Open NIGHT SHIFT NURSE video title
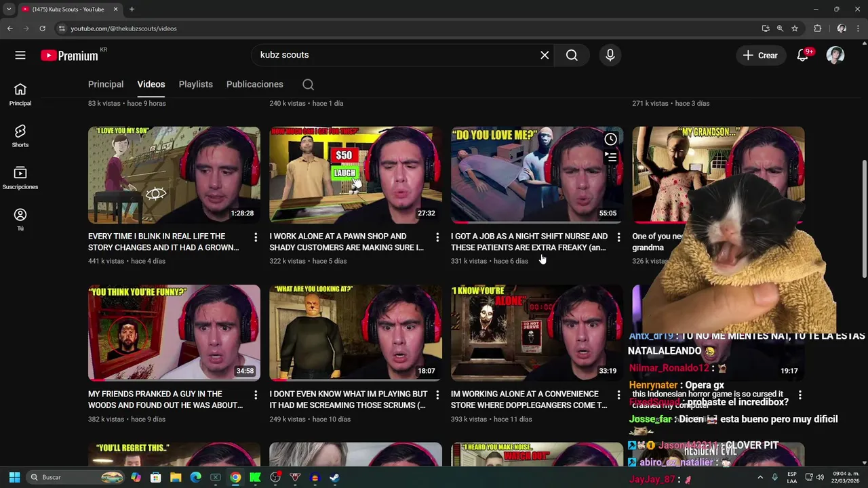This screenshot has height=488, width=868. coord(530,242)
